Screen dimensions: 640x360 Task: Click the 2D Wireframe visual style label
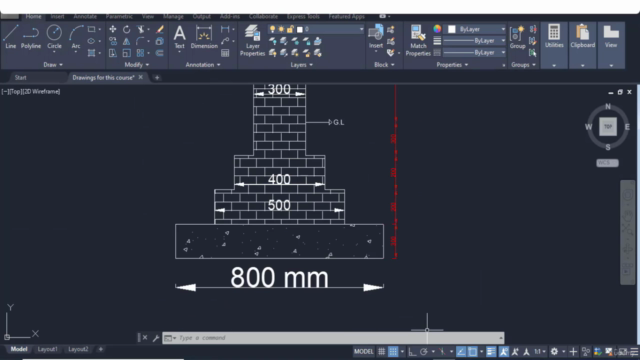(42, 91)
